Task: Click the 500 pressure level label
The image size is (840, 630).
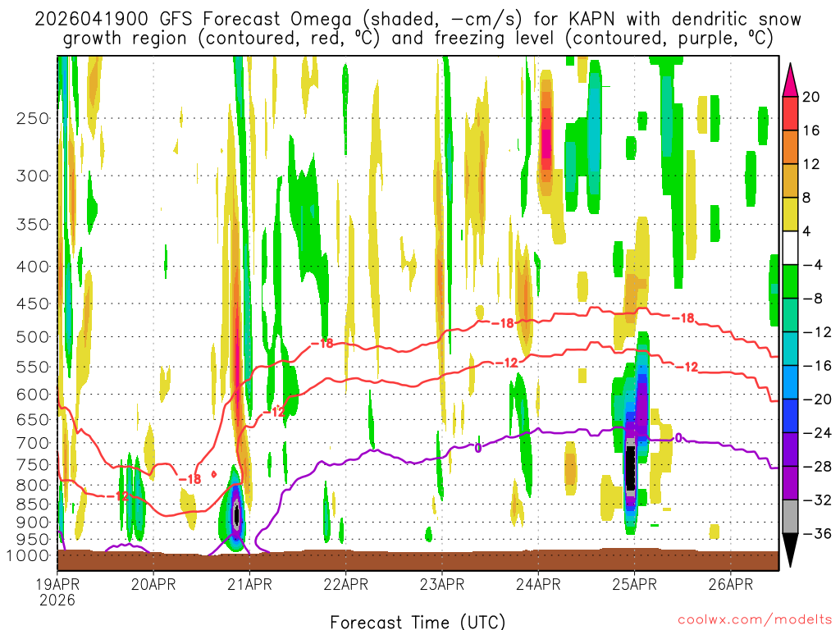Action: tap(33, 337)
